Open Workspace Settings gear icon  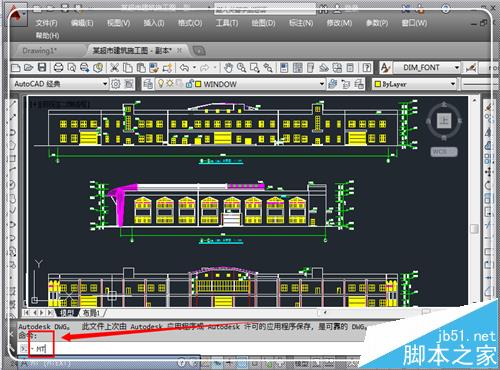click(116, 84)
